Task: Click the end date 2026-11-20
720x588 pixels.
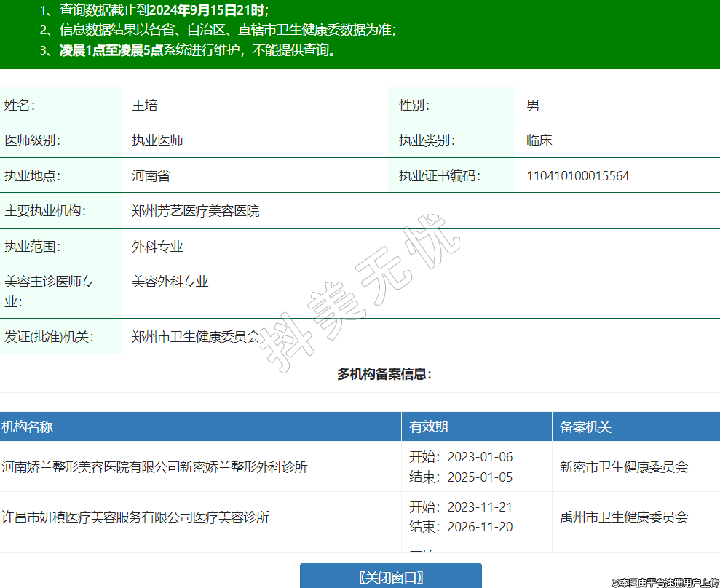Action: (x=480, y=527)
